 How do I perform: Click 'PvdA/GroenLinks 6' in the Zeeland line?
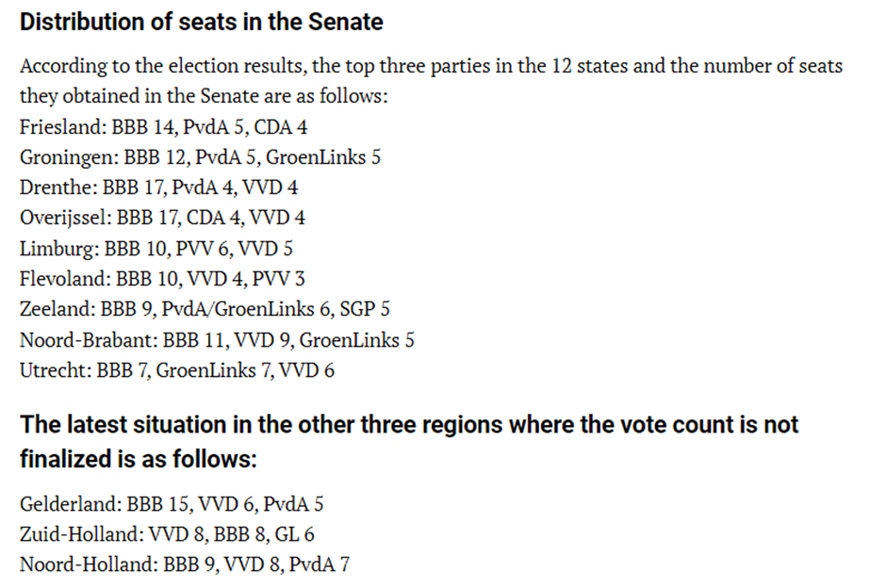(x=246, y=309)
